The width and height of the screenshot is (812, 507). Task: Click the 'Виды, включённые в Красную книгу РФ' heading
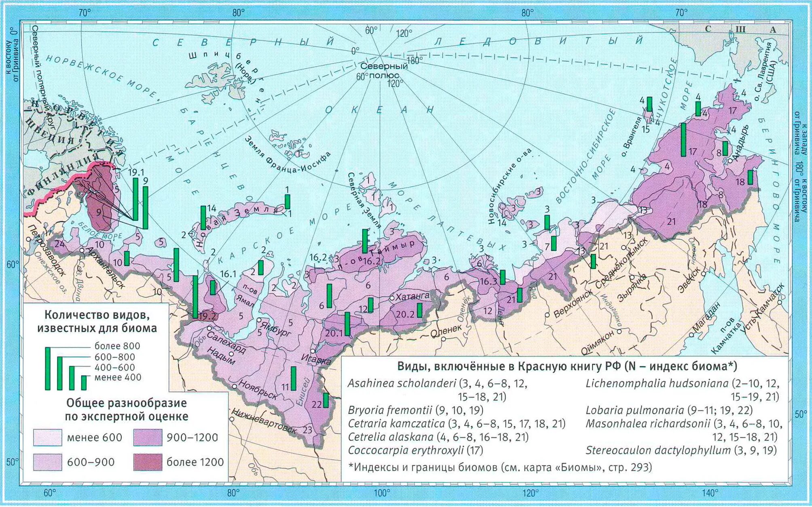click(567, 366)
